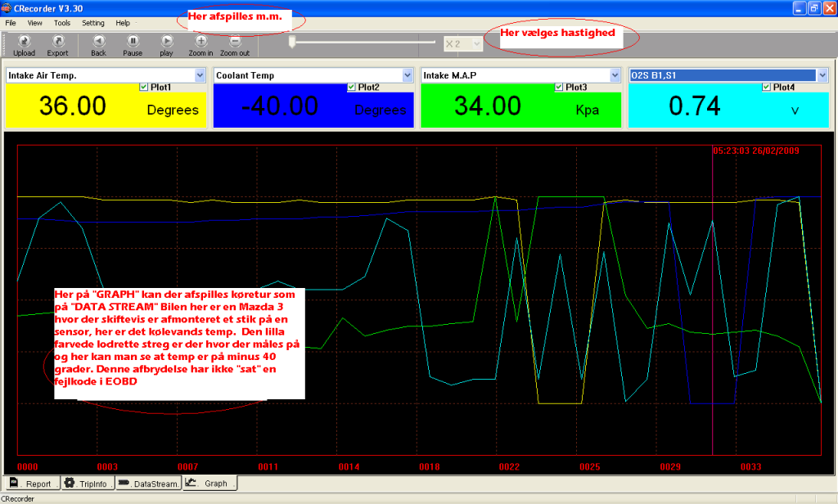
Task: Uncheck the Plot1 checkbox
Action: [145, 87]
